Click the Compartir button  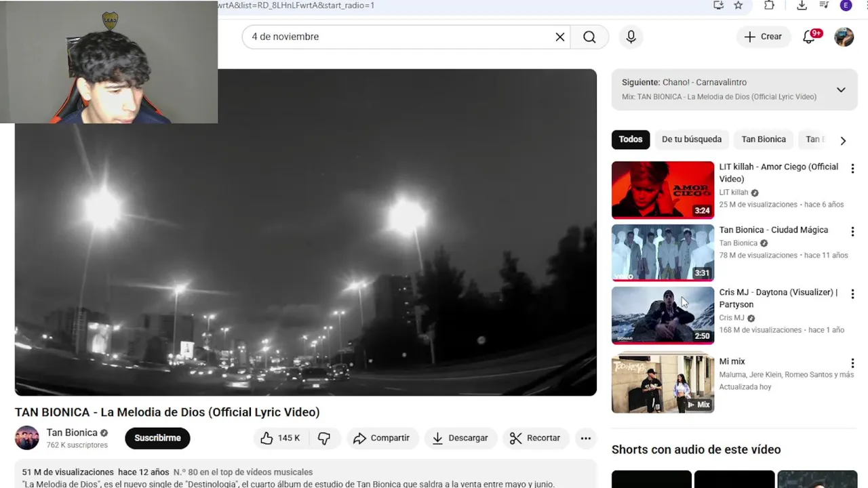(x=382, y=438)
